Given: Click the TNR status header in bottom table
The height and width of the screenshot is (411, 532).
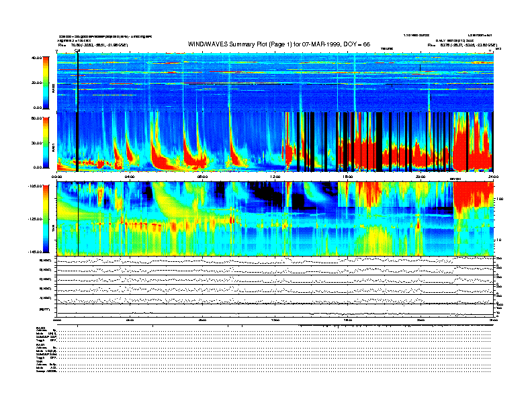Looking at the screenshot, I should click(39, 361).
